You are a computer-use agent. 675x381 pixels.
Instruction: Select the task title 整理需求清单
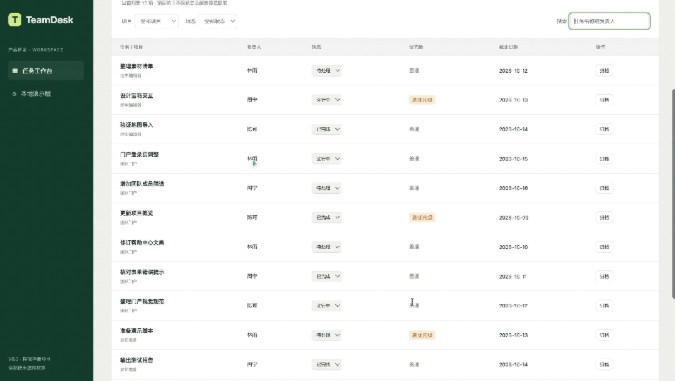136,66
